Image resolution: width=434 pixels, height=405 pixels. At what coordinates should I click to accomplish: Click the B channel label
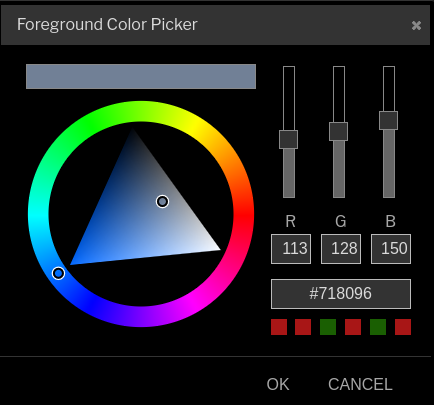click(x=390, y=221)
